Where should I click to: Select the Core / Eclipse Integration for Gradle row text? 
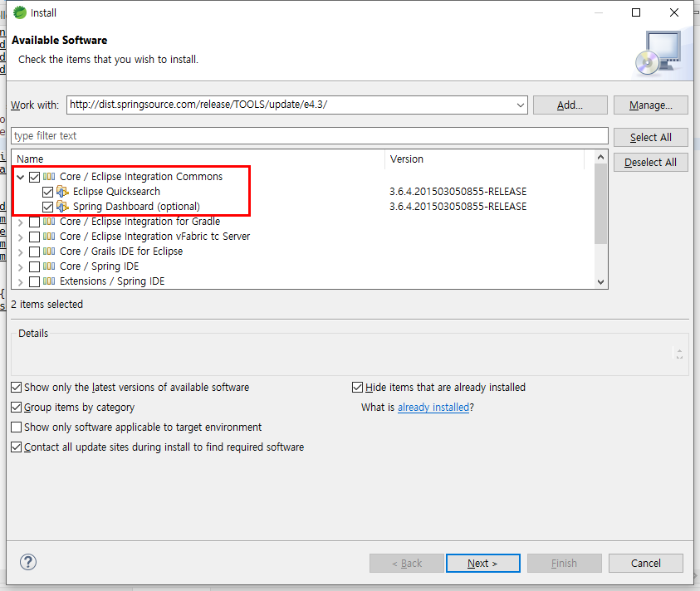coord(140,222)
